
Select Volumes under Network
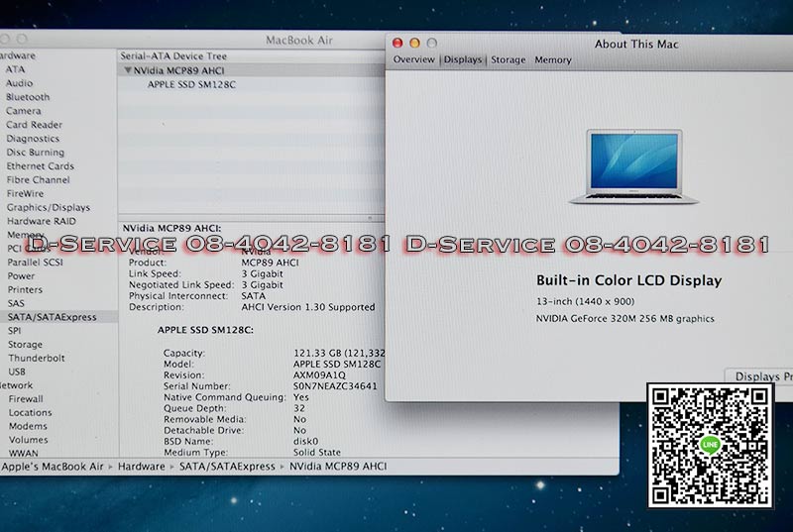(x=29, y=440)
